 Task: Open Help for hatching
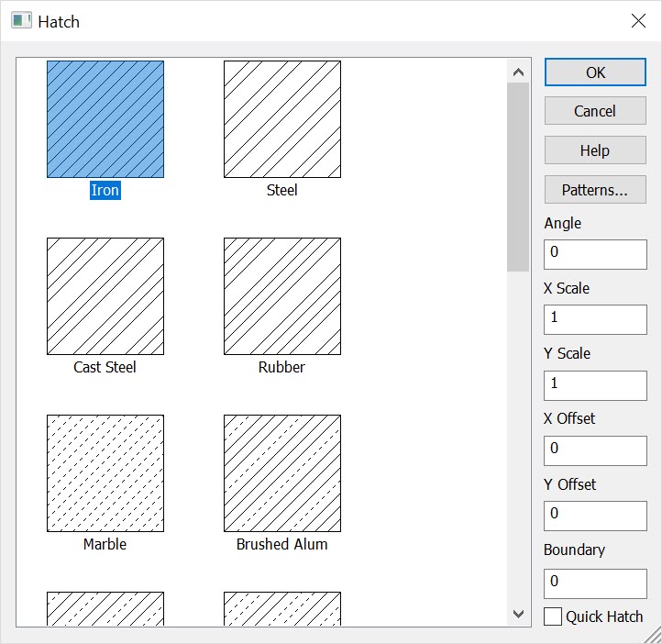point(595,150)
